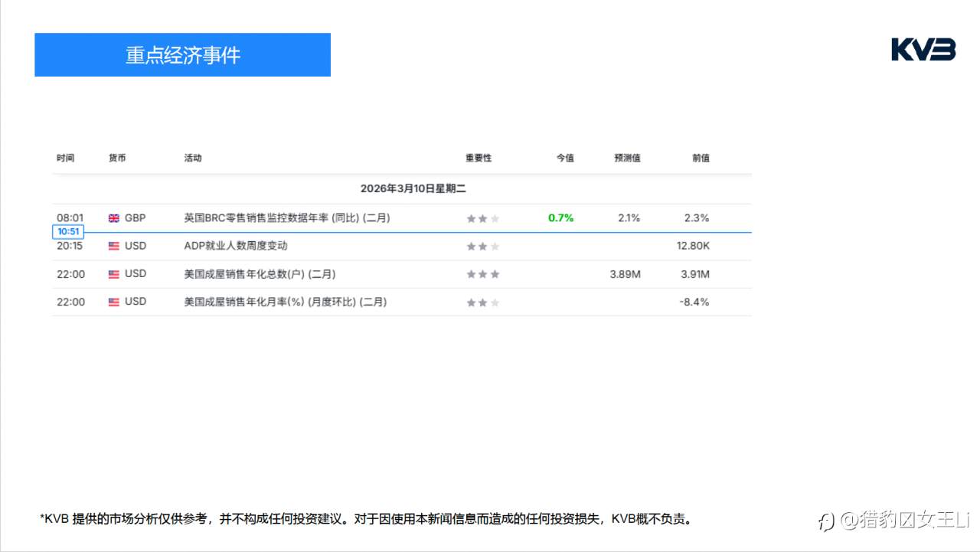
Task: Click the watermark avatar icon bottom right
Action: coord(825,522)
